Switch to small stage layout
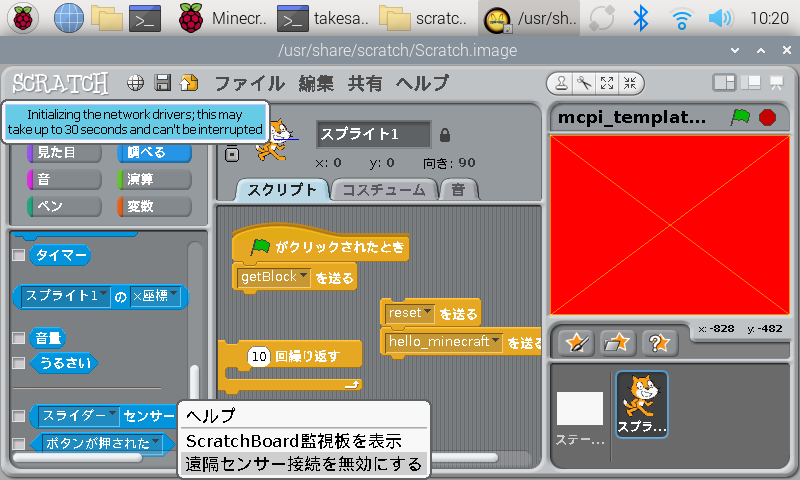The height and width of the screenshot is (480, 800). coord(724,83)
